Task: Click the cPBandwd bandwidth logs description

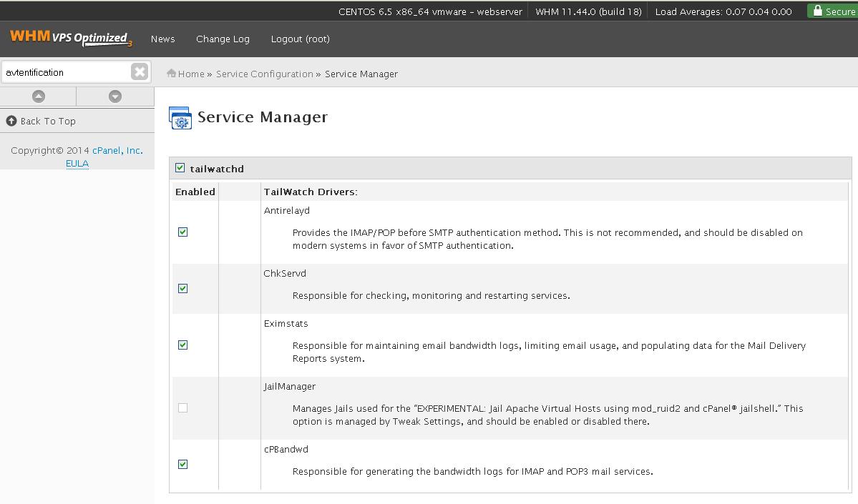Action: tap(473, 472)
